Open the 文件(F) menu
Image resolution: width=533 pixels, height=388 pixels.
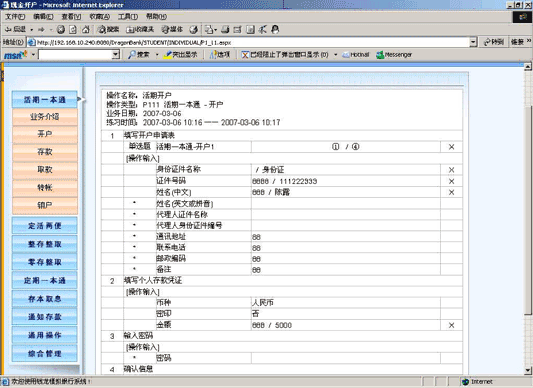(x=15, y=16)
